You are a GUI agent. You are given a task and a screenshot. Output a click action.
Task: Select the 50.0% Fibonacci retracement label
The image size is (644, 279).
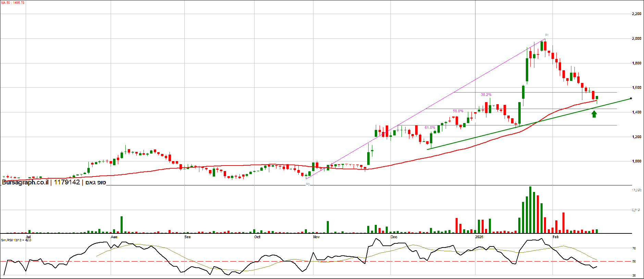[458, 111]
